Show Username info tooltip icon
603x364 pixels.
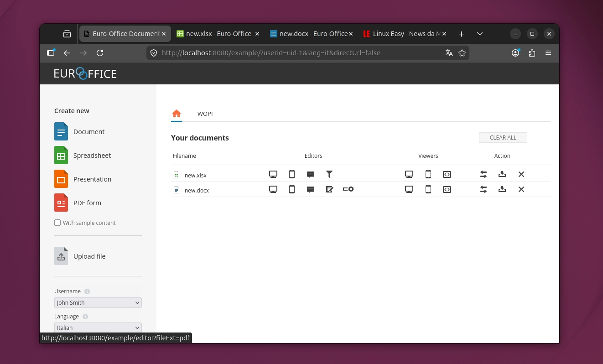point(87,291)
